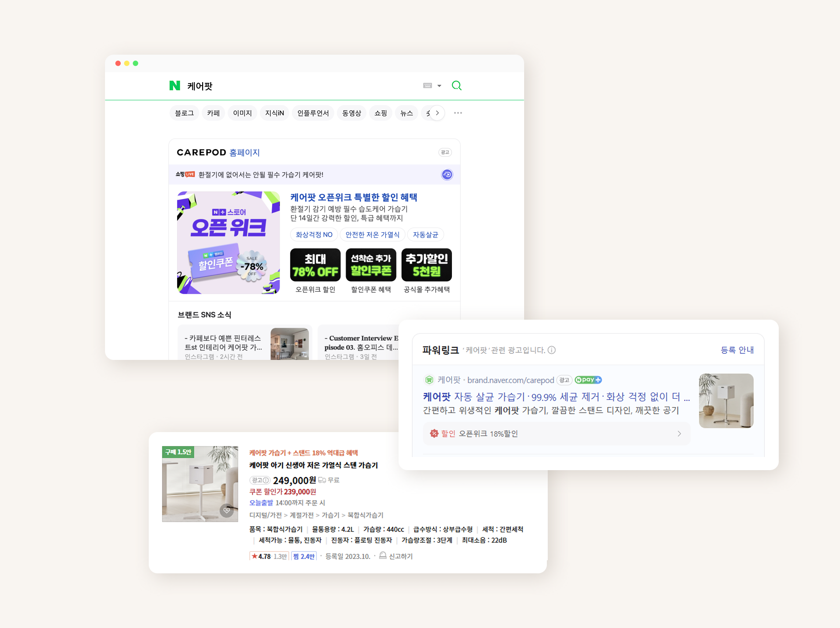The height and width of the screenshot is (628, 840).
Task: Click the green search magnifier icon
Action: click(457, 86)
